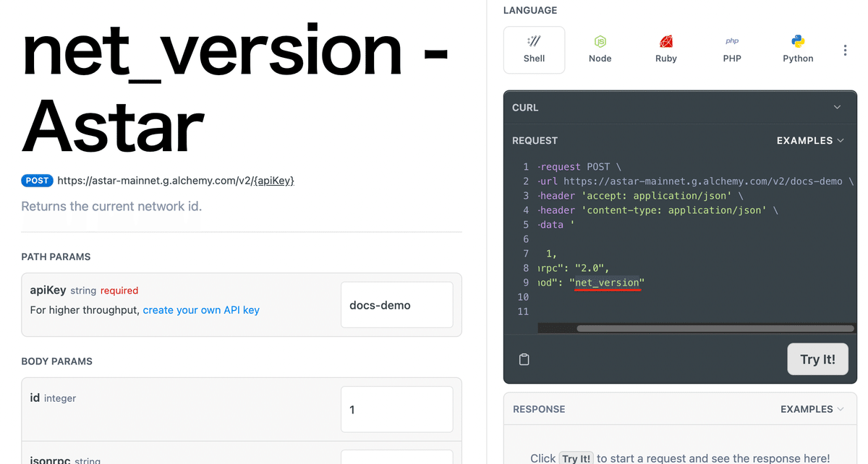Click the 'content-type: application/json' header line

tap(658, 210)
